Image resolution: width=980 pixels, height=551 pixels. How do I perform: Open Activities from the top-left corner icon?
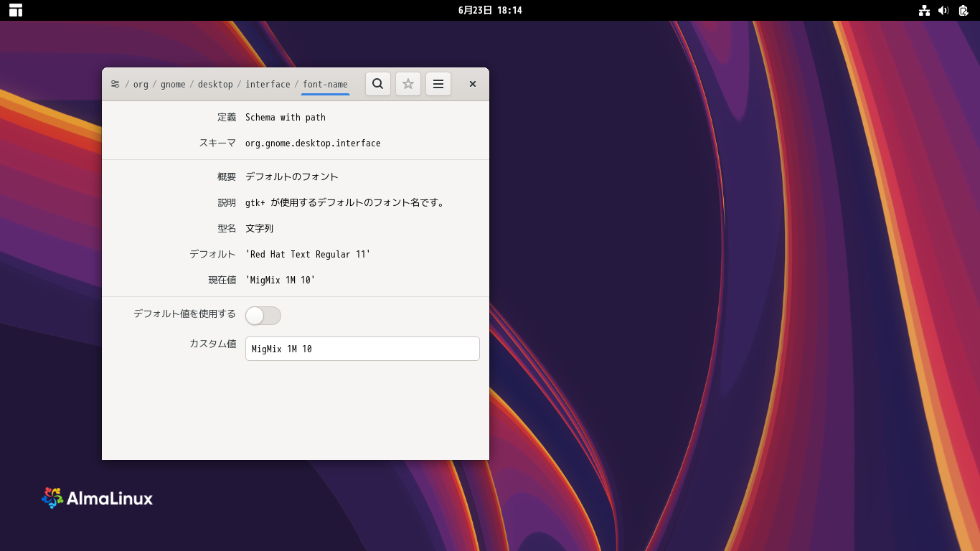pyautogui.click(x=14, y=10)
